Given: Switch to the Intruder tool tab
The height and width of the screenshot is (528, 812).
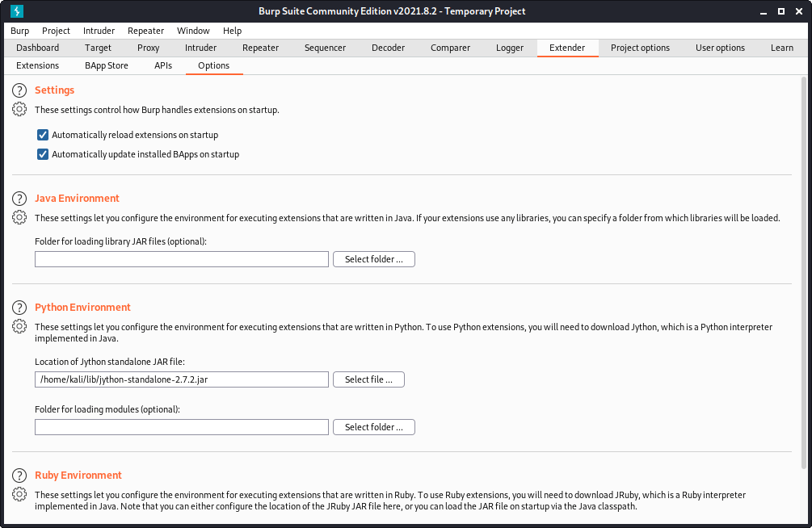Looking at the screenshot, I should pyautogui.click(x=200, y=48).
